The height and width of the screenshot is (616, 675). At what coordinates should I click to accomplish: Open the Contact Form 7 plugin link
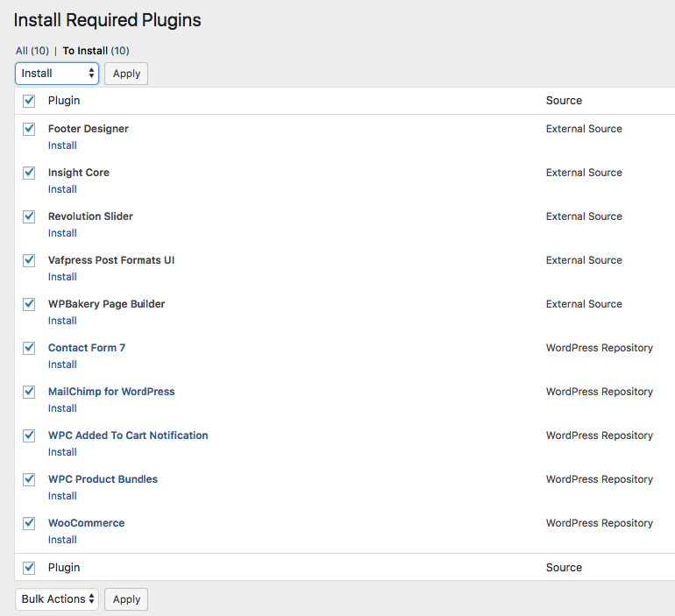coord(87,348)
